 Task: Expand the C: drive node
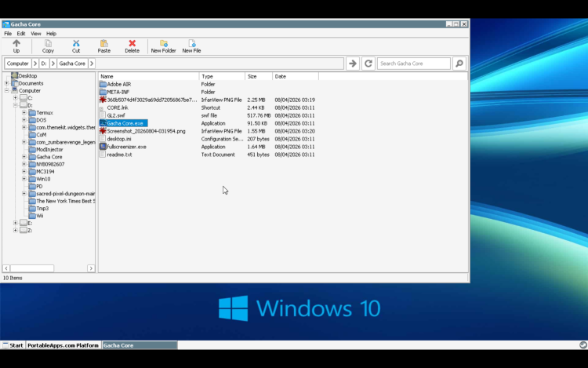point(16,97)
